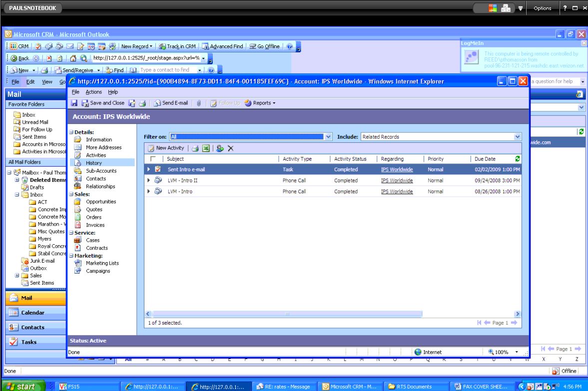Collapse the Details section in the account navigation
The width and height of the screenshot is (588, 391).
click(71, 132)
